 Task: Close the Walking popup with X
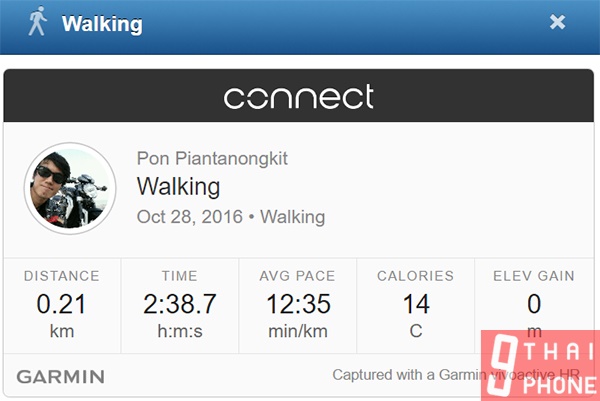tap(557, 22)
